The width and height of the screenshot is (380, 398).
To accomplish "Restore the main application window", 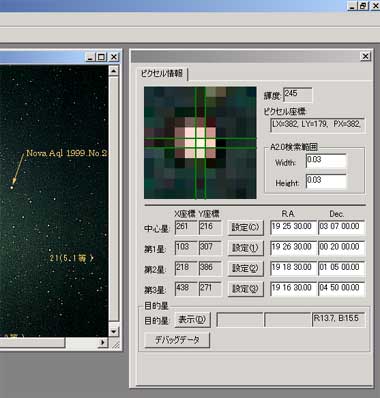I will (363, 6).
